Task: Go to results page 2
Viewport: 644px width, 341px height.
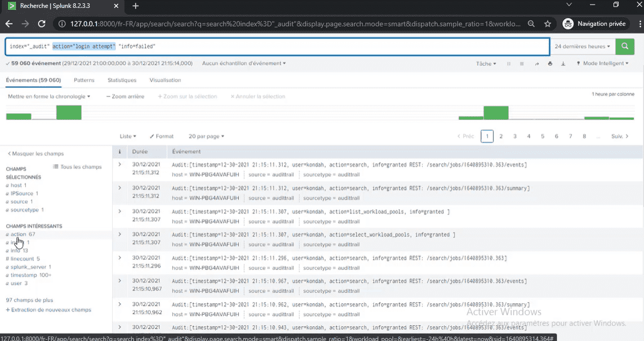Action: pos(501,136)
